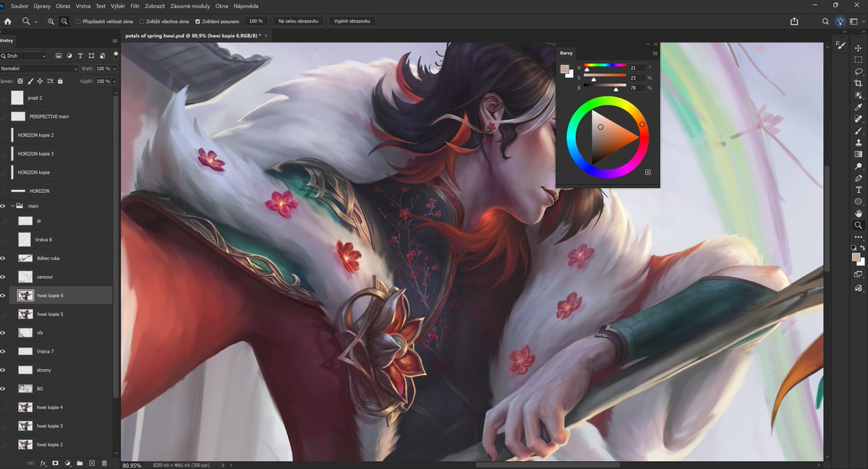The height and width of the screenshot is (469, 868).
Task: Open the Share export icon
Action: (795, 21)
